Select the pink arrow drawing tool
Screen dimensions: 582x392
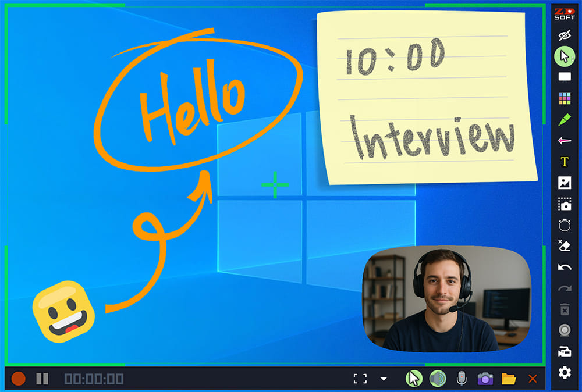[x=564, y=141]
